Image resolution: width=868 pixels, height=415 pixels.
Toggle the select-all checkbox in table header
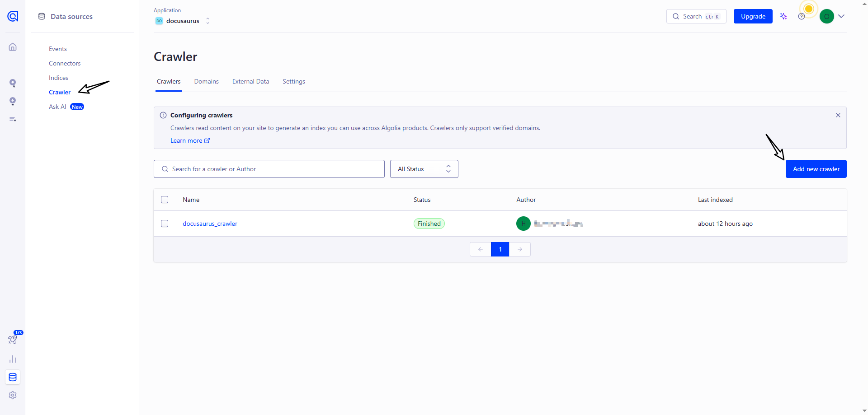(x=165, y=200)
